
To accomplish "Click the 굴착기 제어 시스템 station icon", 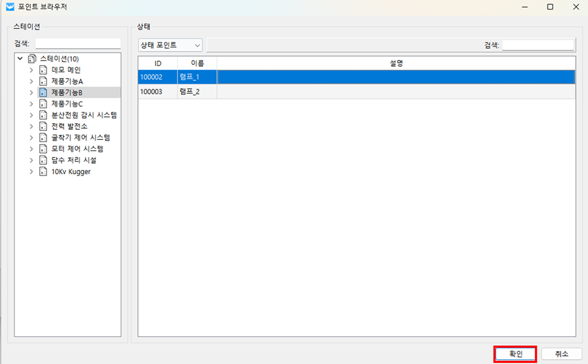I will (x=43, y=138).
